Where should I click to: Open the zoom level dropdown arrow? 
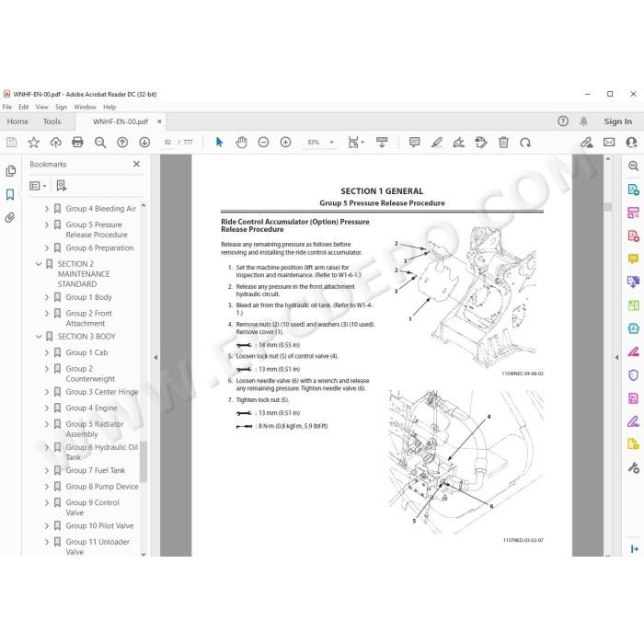[x=332, y=143]
